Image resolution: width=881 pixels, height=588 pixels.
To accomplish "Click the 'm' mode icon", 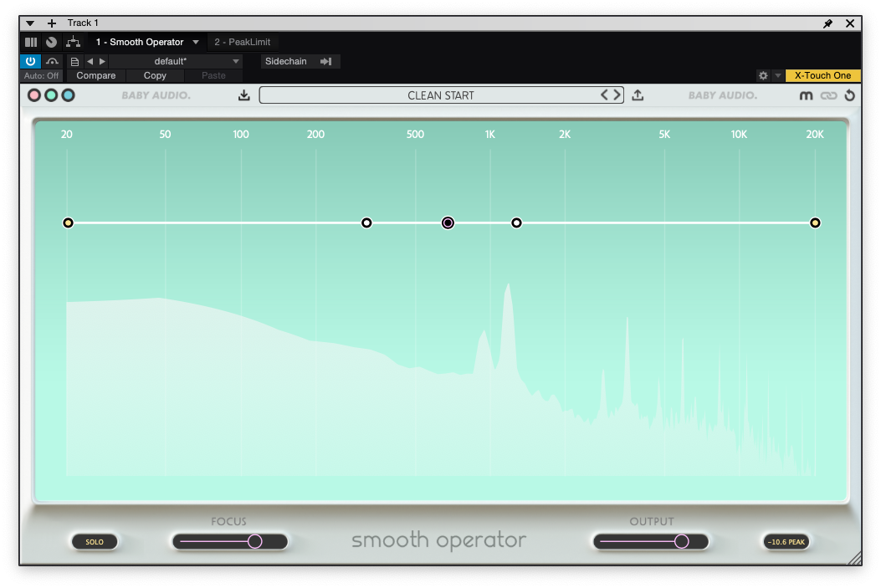I will [806, 96].
